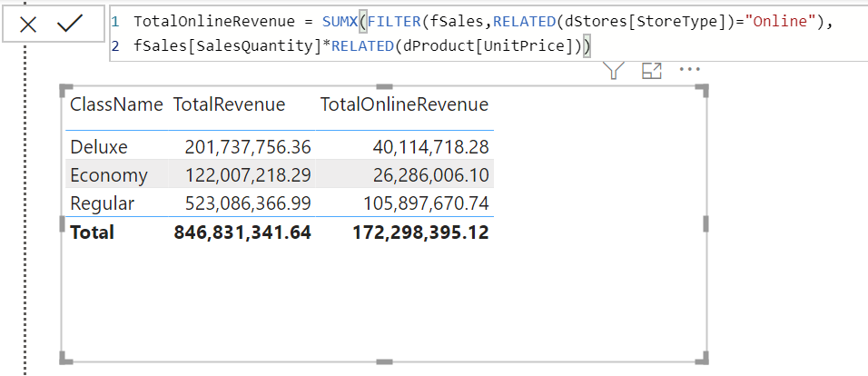Screen dimensions: 868x376
Task: Select the Economy row label
Action: click(x=109, y=175)
